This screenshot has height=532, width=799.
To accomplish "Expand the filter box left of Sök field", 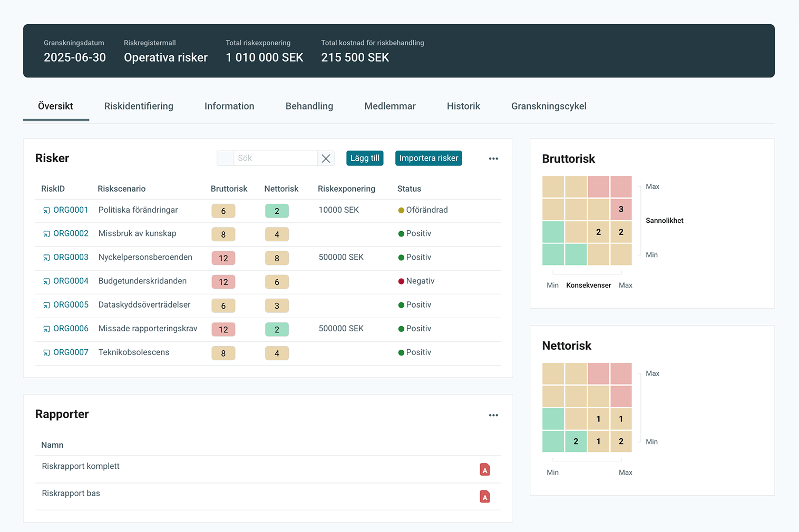I will 225,159.
